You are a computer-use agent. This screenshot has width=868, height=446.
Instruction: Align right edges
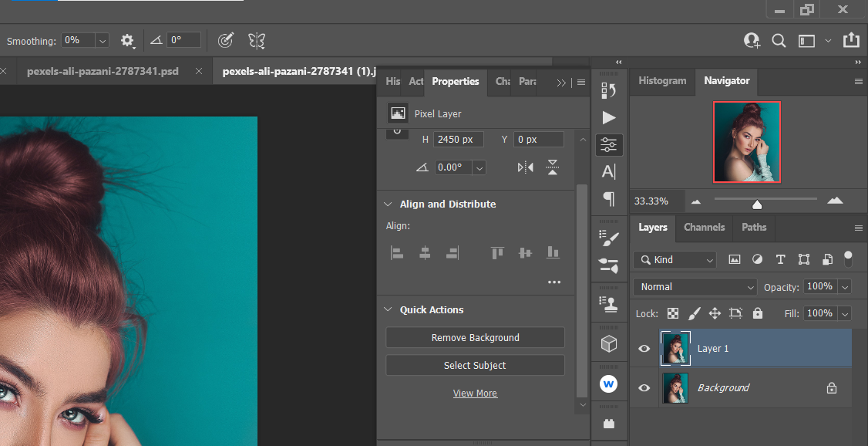(453, 253)
